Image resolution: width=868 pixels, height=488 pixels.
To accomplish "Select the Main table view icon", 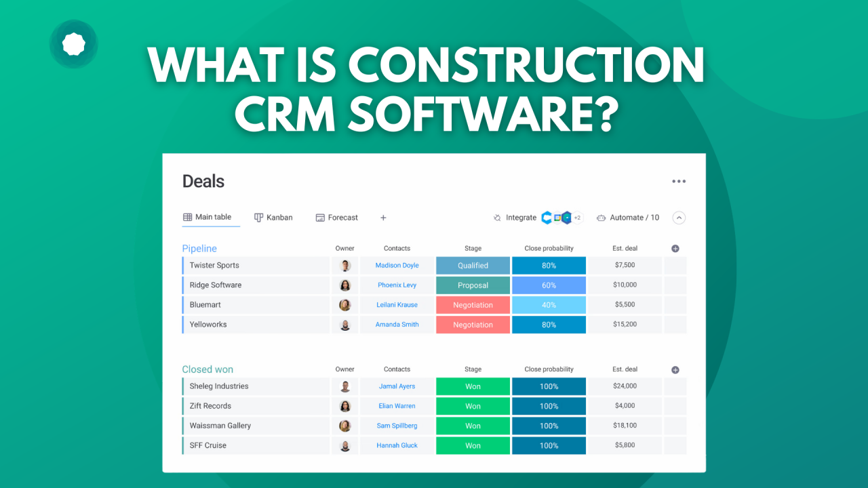I will [186, 217].
